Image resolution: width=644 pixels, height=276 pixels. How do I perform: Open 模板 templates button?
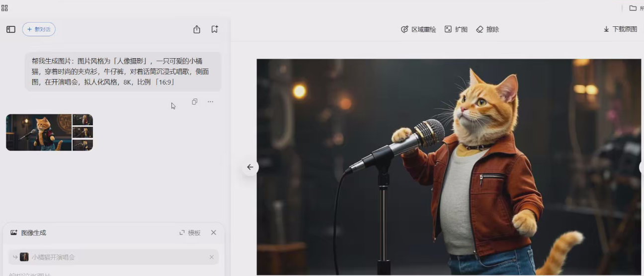coord(190,233)
